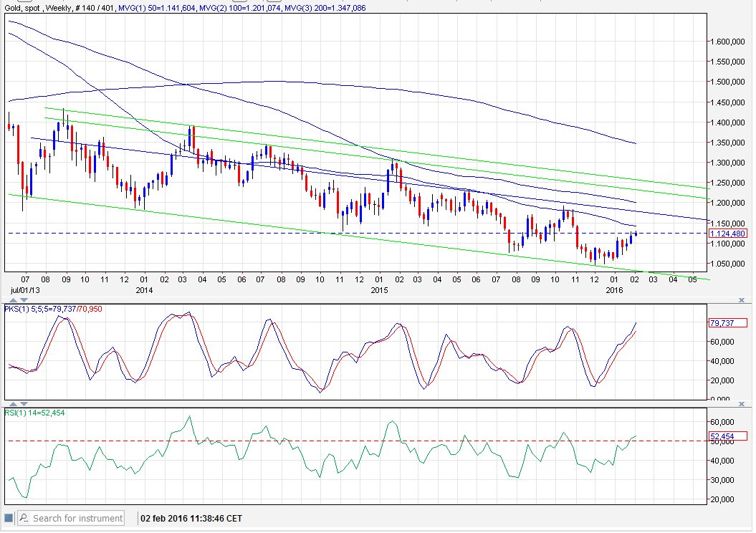Click the 2014 year label
The image size is (756, 533).
[x=144, y=290]
